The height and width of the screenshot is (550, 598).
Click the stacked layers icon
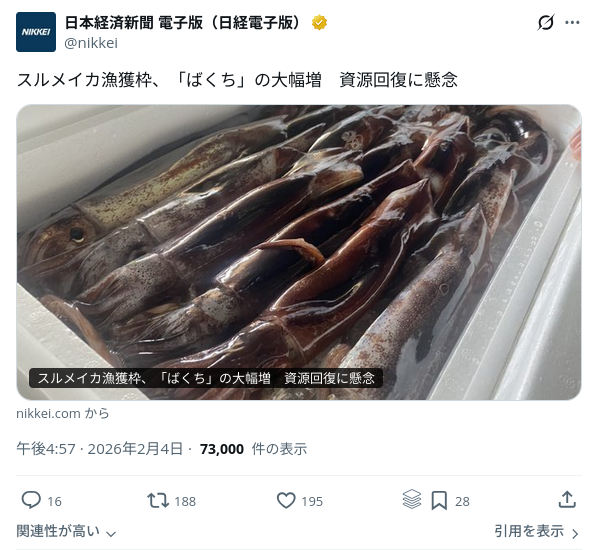412,499
